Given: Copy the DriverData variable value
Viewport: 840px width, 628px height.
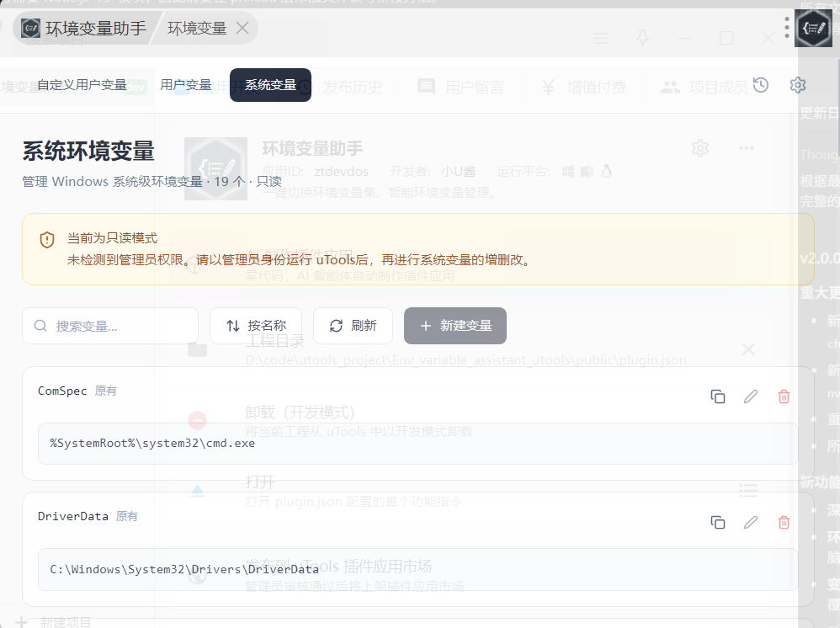Looking at the screenshot, I should pos(718,523).
